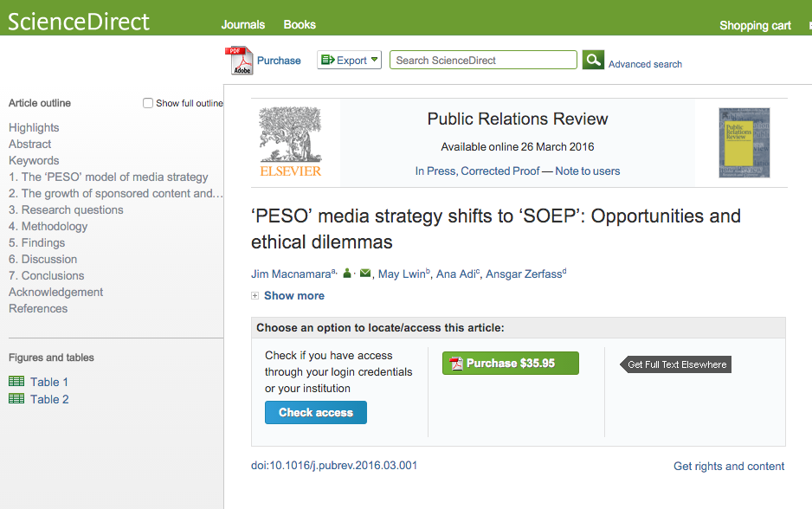This screenshot has height=509, width=812.
Task: Expand the Show more author details
Action: [293, 295]
